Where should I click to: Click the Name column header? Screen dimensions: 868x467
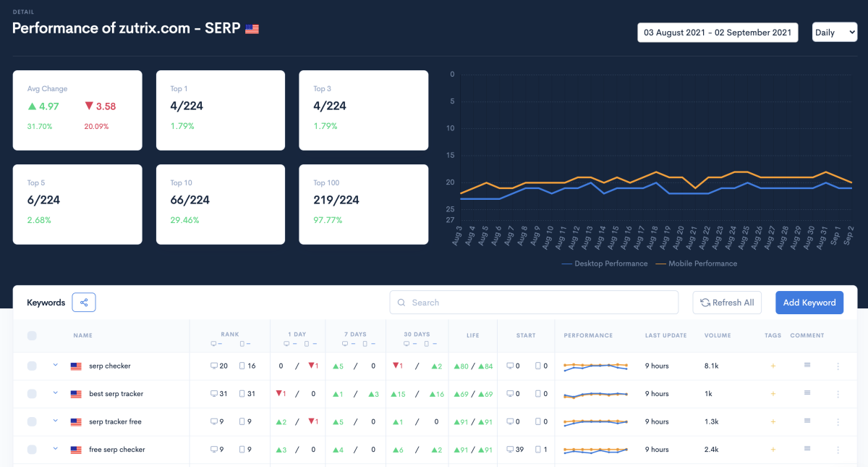click(x=82, y=335)
